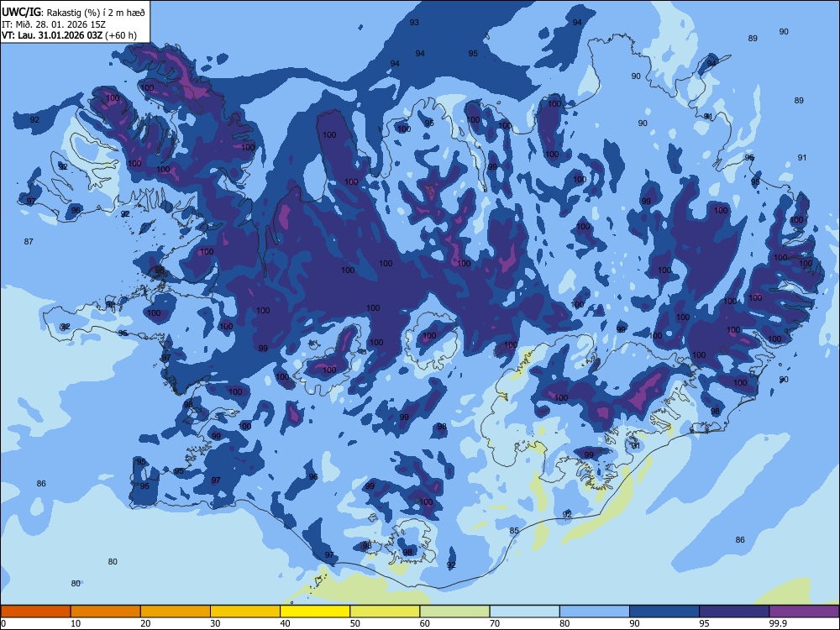Click the '50' tick label on the legend
Image resolution: width=840 pixels, height=630 pixels.
click(x=355, y=623)
